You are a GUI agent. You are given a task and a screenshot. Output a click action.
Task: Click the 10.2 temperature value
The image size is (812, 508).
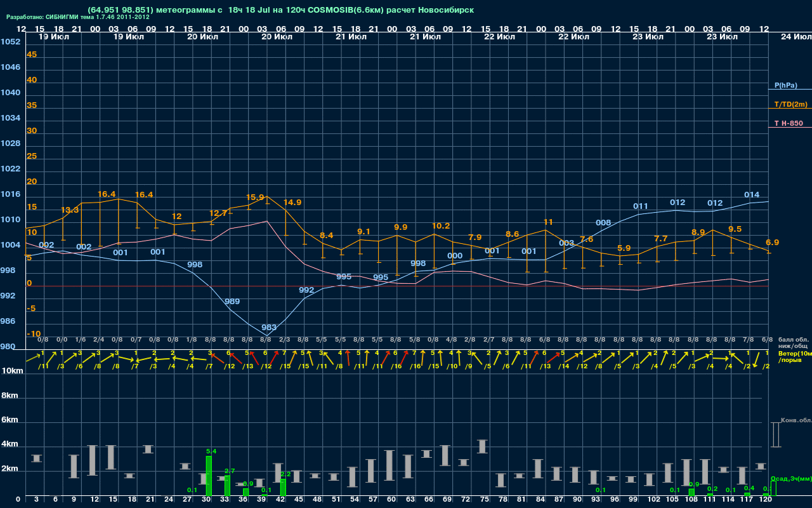point(441,226)
